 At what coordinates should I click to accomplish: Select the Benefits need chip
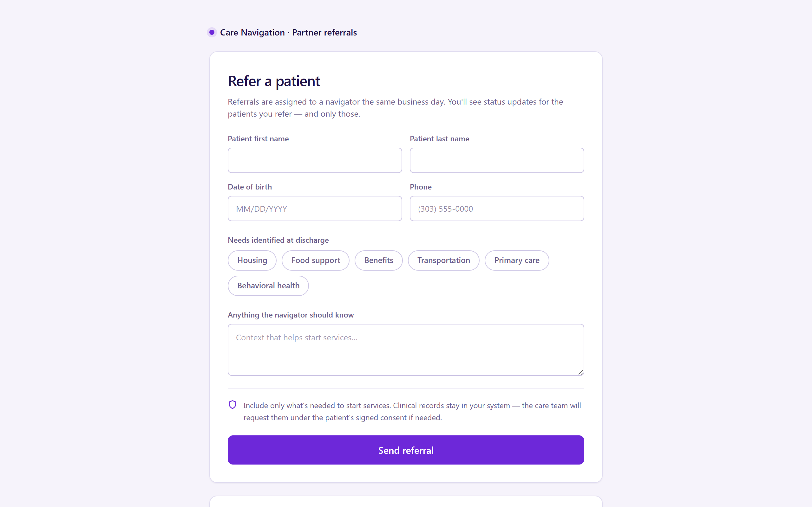coord(378,260)
